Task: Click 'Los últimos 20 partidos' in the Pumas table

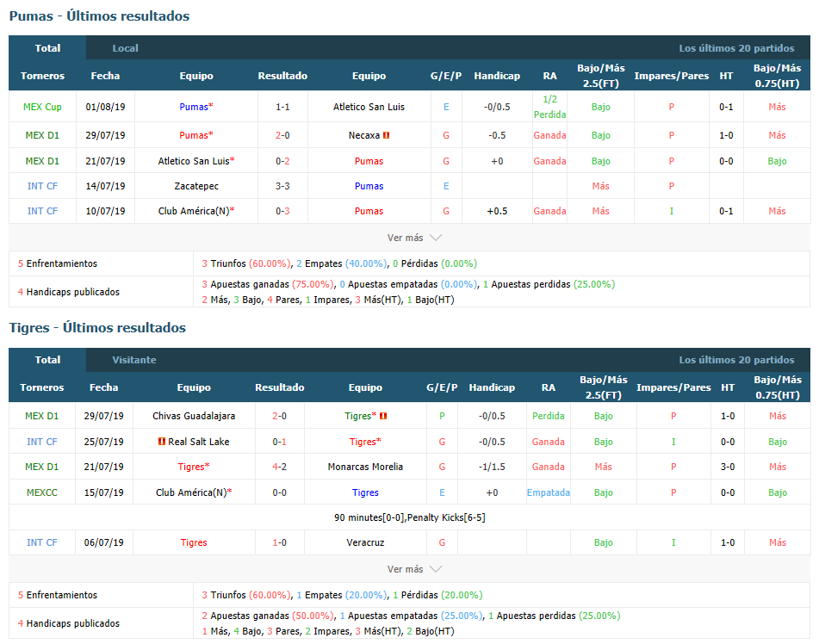Action: [x=736, y=48]
